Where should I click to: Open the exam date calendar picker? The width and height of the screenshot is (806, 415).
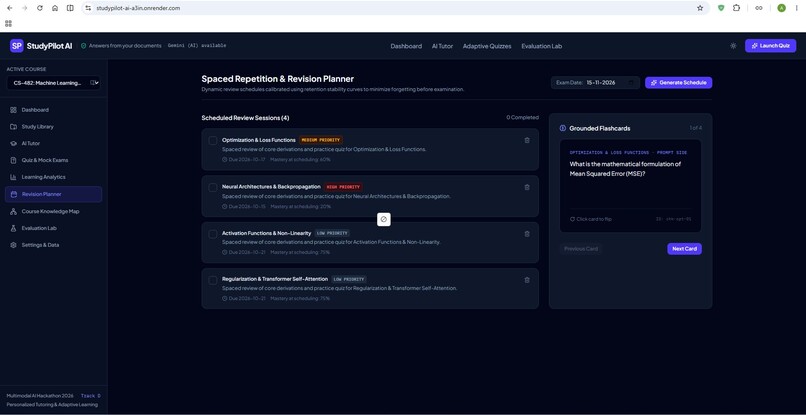point(631,82)
